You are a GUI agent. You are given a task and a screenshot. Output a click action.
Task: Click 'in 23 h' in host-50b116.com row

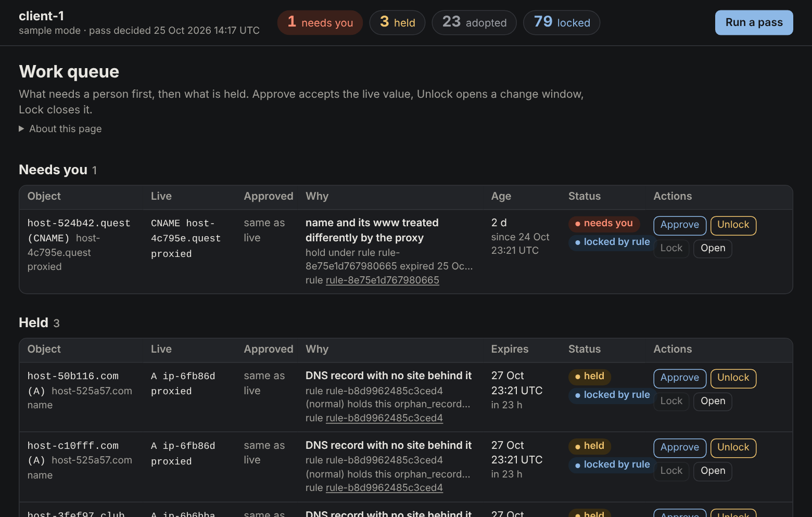pyautogui.click(x=506, y=405)
